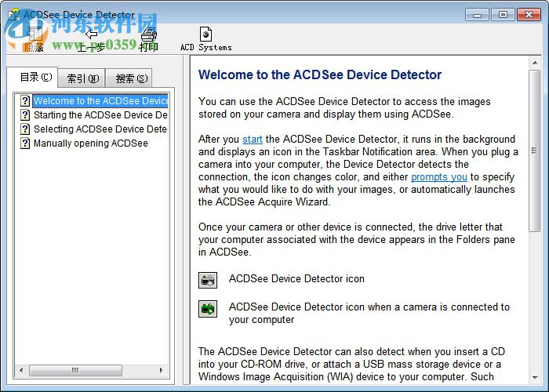Click the green connected-camera icon image
This screenshot has width=549, height=392.
tap(208, 309)
